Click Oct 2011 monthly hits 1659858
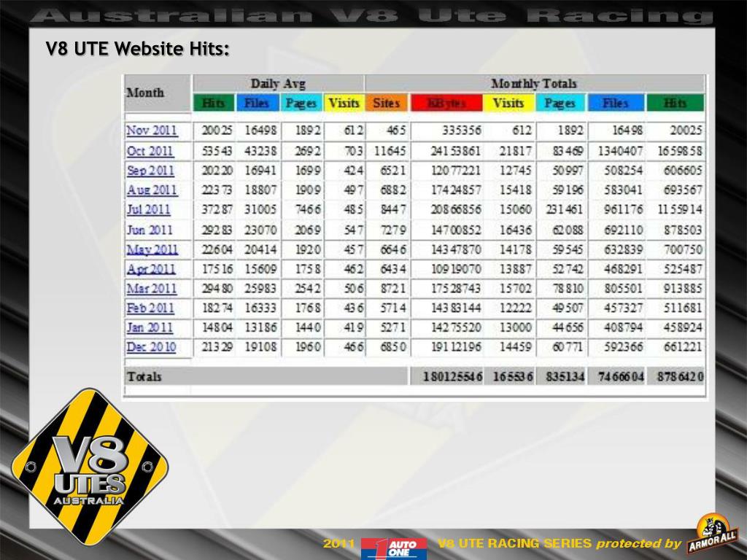747x560 pixels. click(x=680, y=151)
